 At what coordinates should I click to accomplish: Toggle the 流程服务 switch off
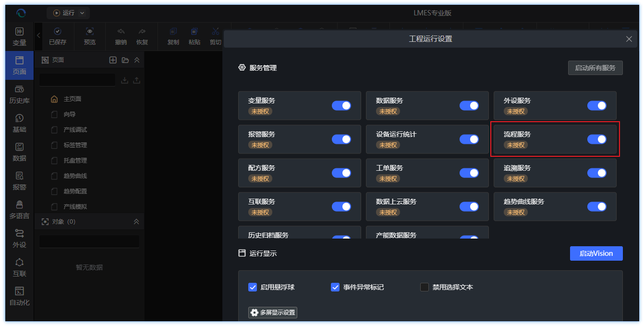tap(596, 139)
